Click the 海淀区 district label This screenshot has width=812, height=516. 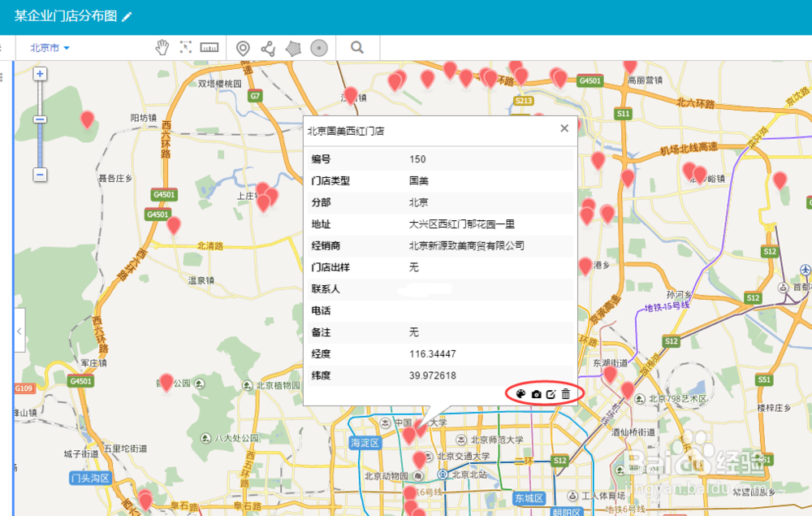[x=365, y=443]
